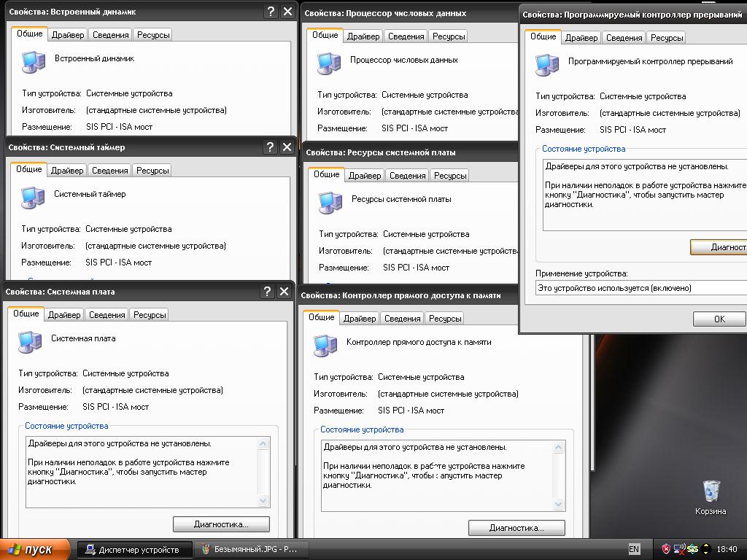Click Диагностика button in Контроллер прямого доступа window
This screenshot has height=560, width=747.
click(x=516, y=528)
